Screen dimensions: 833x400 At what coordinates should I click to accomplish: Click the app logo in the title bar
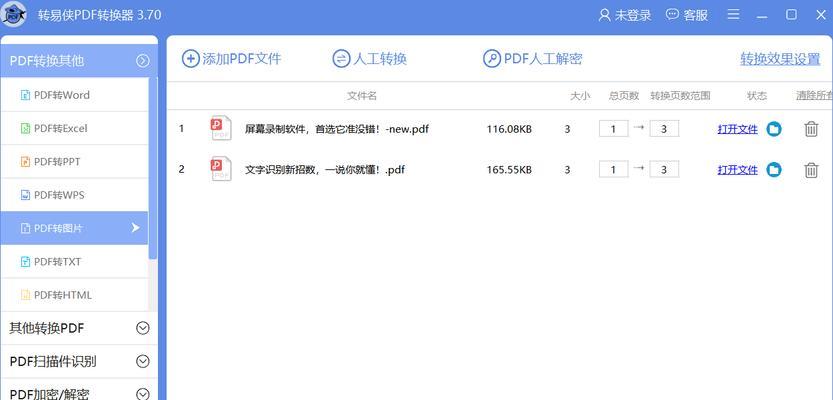pyautogui.click(x=14, y=14)
